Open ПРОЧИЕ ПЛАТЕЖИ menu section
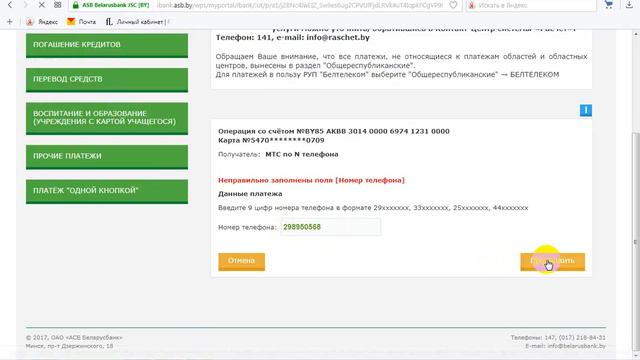 107,157
